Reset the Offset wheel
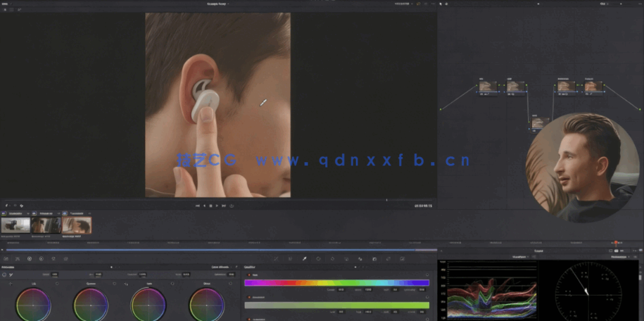Image resolution: width=644 pixels, height=321 pixels. (x=230, y=284)
